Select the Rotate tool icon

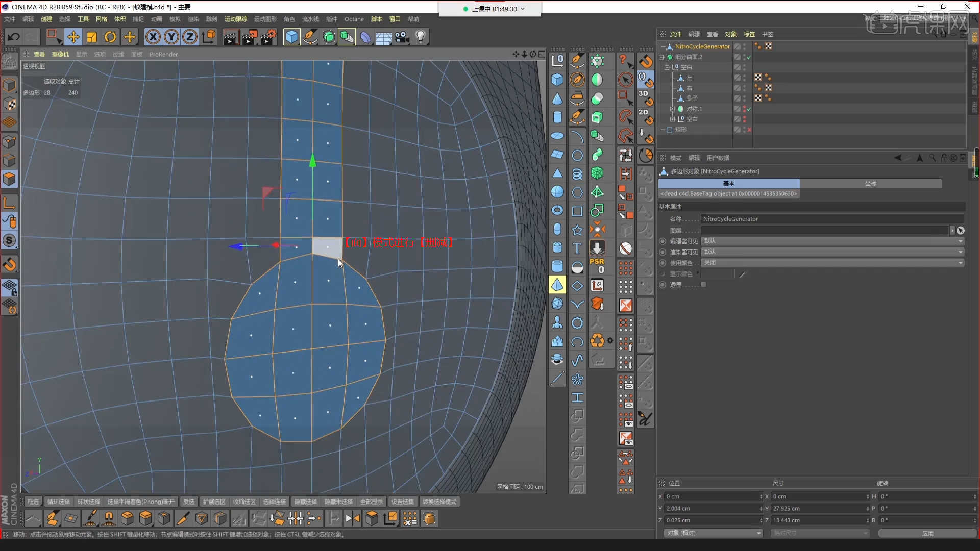click(110, 37)
